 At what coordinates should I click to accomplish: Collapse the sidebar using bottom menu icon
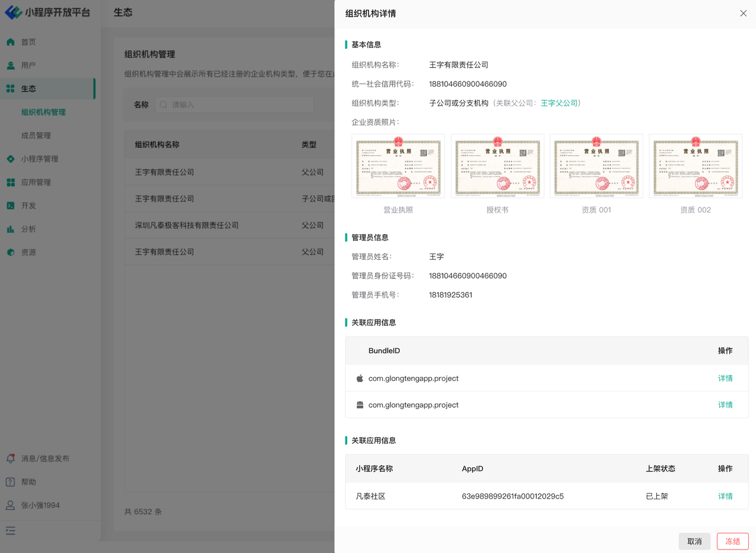tap(11, 531)
